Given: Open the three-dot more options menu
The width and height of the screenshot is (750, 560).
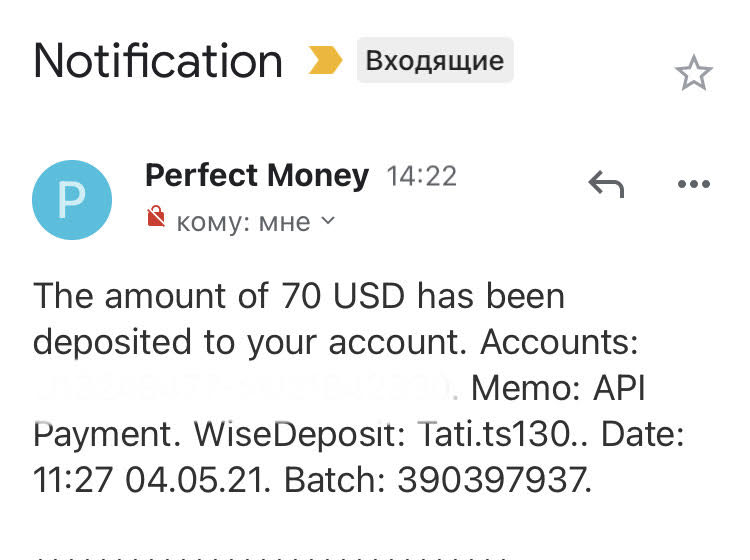Looking at the screenshot, I should tap(693, 183).
